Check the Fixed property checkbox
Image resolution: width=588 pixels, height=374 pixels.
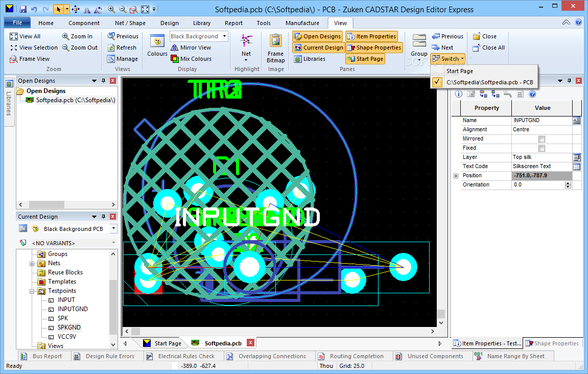point(542,148)
